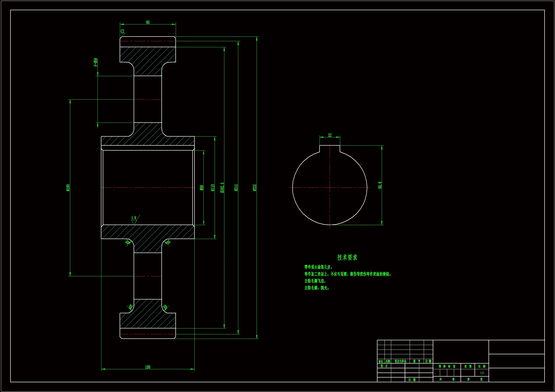Screen dimensions: 555x392
Task: Click the 1:1 scale value cell
Action: 482,373
